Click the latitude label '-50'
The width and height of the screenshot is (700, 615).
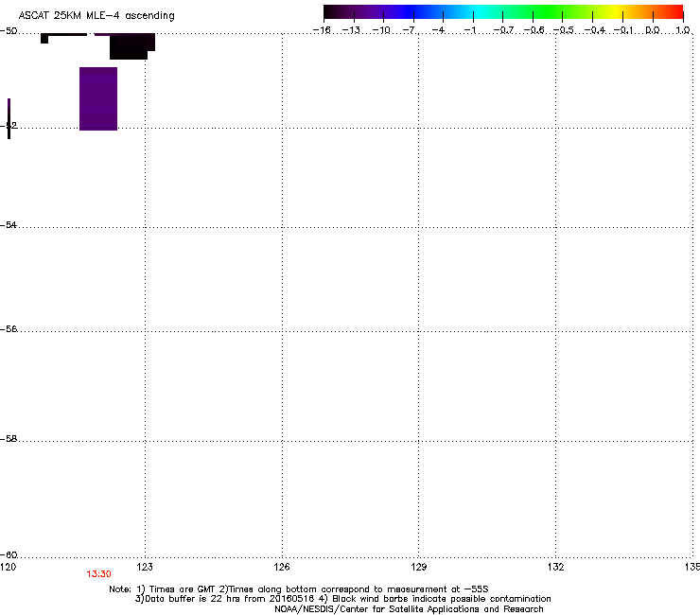[9, 31]
